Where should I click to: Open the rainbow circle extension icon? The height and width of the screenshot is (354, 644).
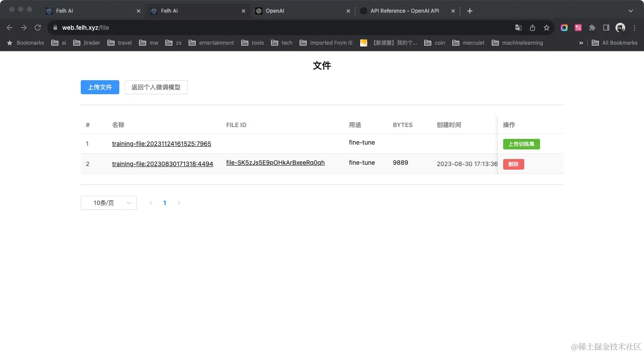pos(564,27)
